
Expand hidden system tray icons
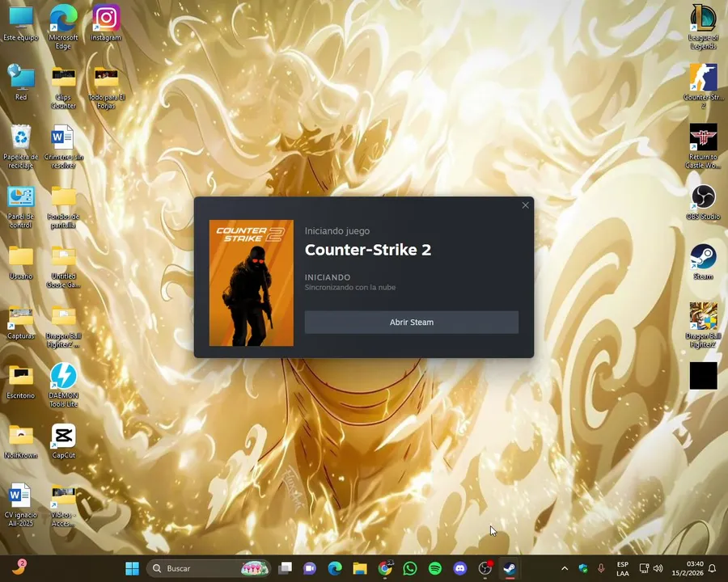(x=565, y=568)
